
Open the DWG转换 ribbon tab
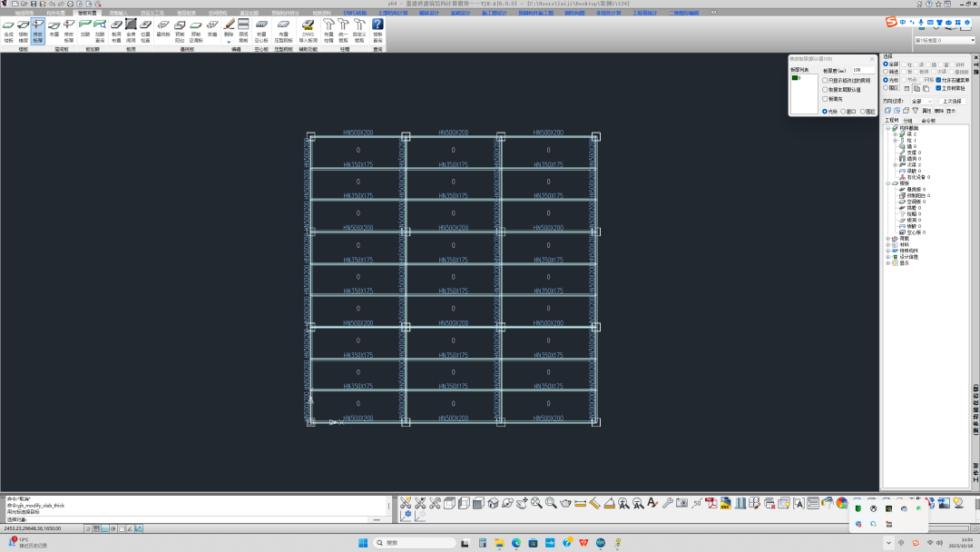tap(355, 13)
